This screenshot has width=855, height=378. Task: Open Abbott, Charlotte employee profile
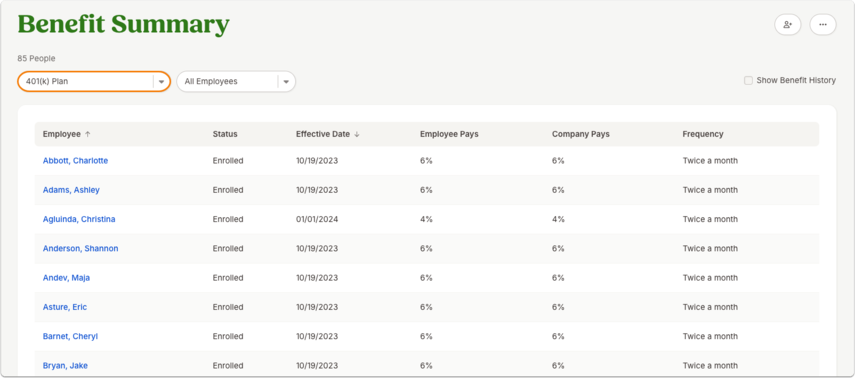75,161
